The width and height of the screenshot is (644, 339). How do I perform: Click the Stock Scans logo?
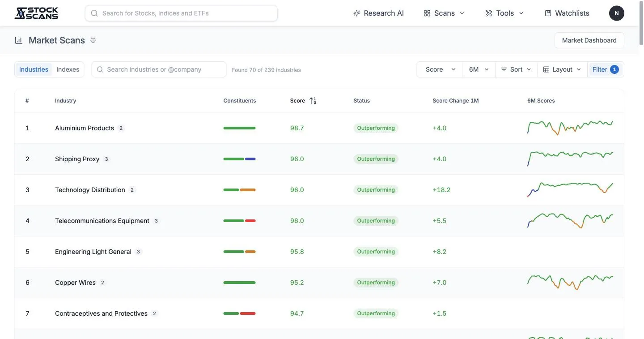coord(36,13)
